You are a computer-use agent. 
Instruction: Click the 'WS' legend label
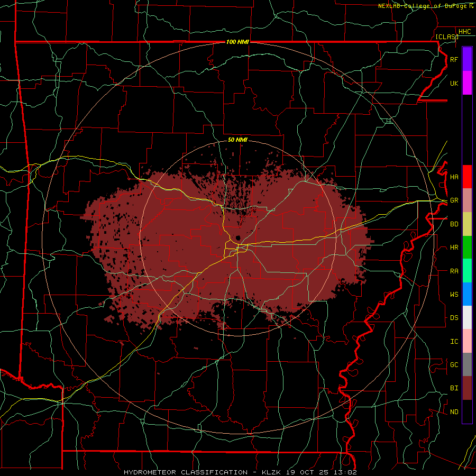454,295
